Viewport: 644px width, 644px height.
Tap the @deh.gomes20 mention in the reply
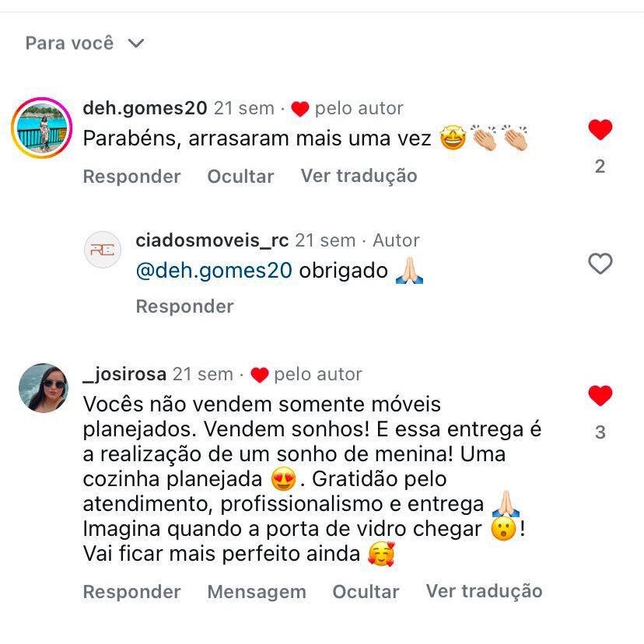pos(214,271)
